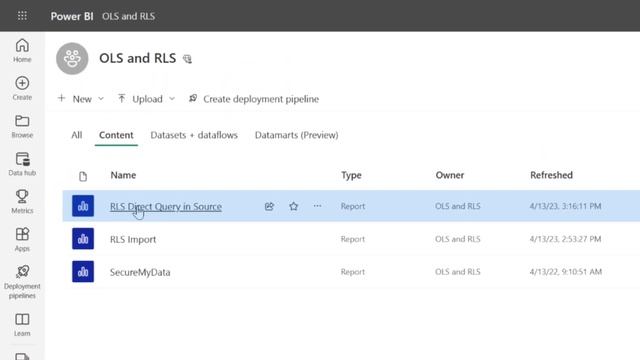Open Learn in the sidebar
The height and width of the screenshot is (360, 640).
tap(22, 324)
